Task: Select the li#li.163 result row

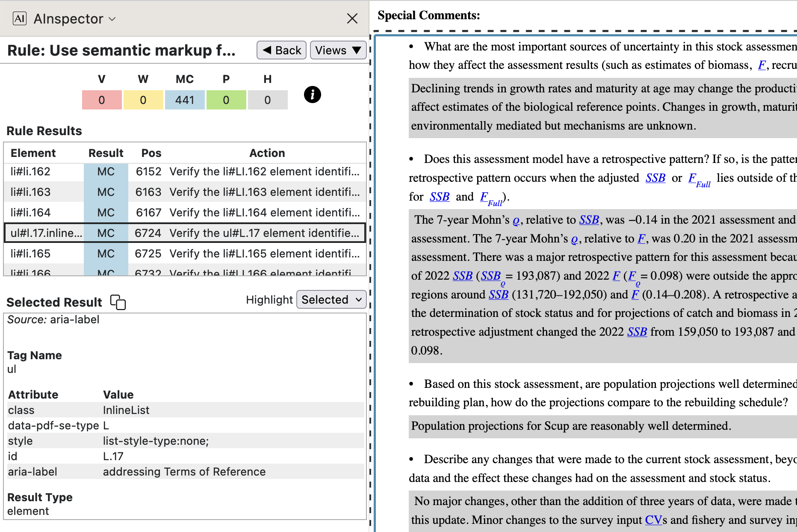Action: 185,192
